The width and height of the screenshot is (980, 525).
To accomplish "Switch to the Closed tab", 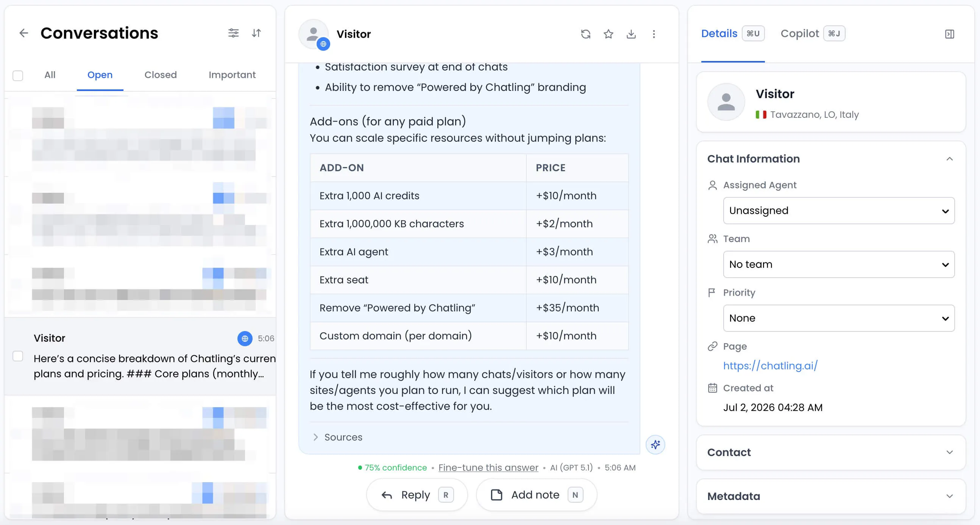I will [161, 75].
